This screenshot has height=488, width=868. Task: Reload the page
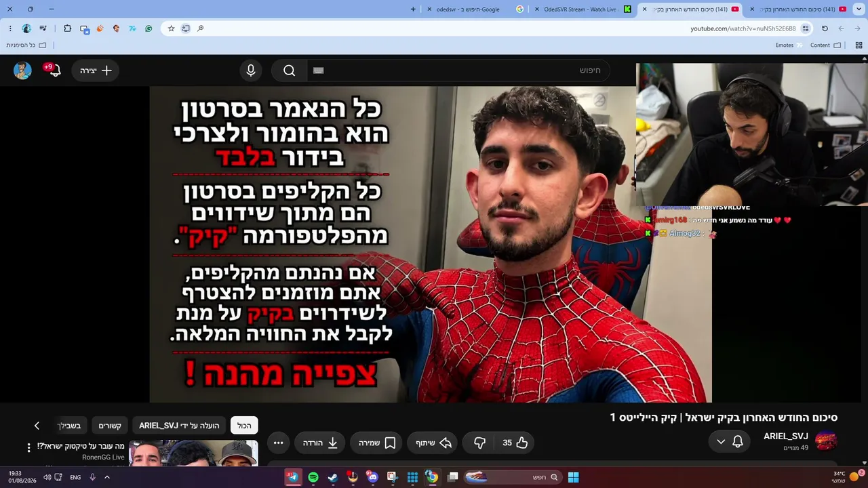tap(825, 28)
